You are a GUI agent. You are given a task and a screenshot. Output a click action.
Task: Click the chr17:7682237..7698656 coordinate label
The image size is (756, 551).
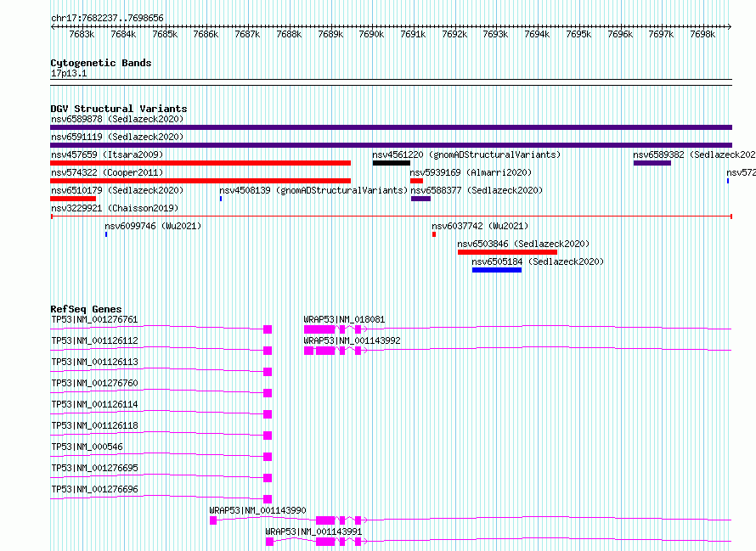(107, 18)
